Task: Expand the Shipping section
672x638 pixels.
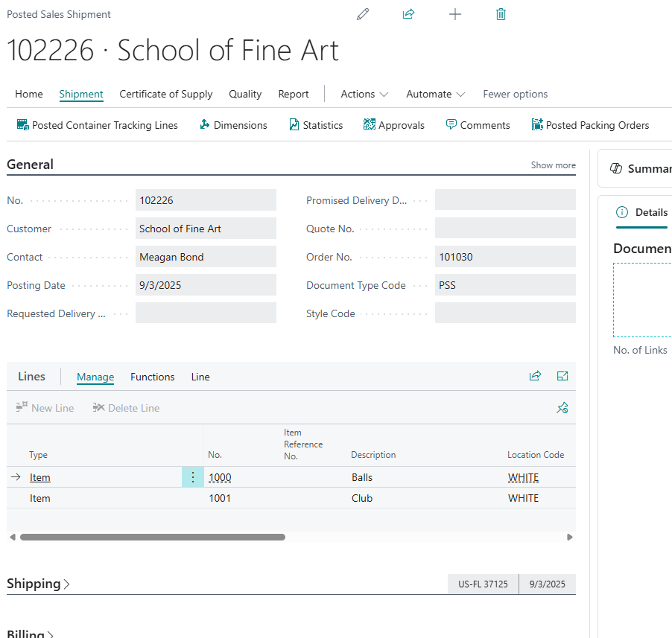Action: pyautogui.click(x=39, y=584)
